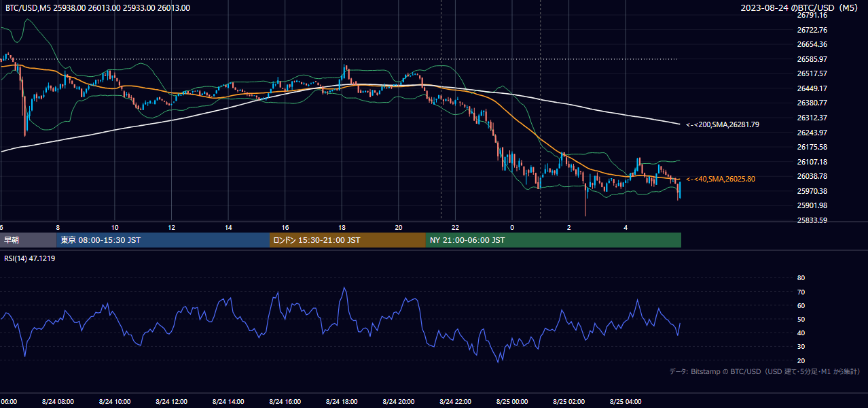868x408 pixels.
Task: Select the ロンドン 15:30-21:00 JST session bar
Action: 348,240
